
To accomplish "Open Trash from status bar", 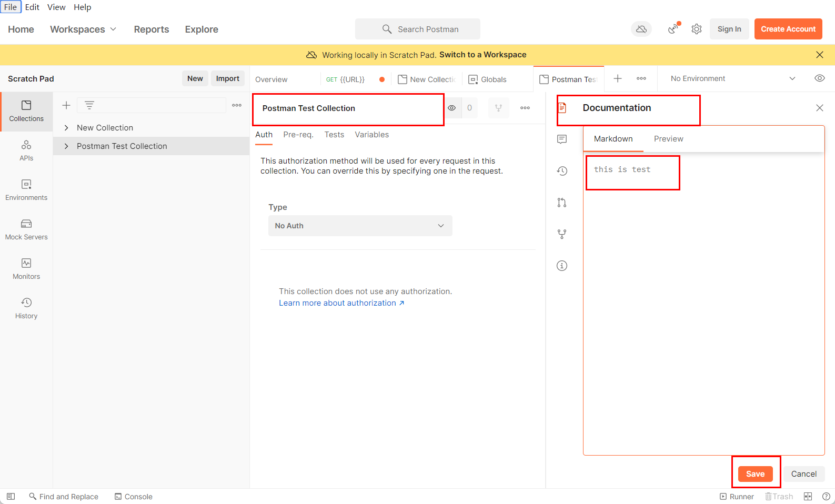I will (779, 496).
